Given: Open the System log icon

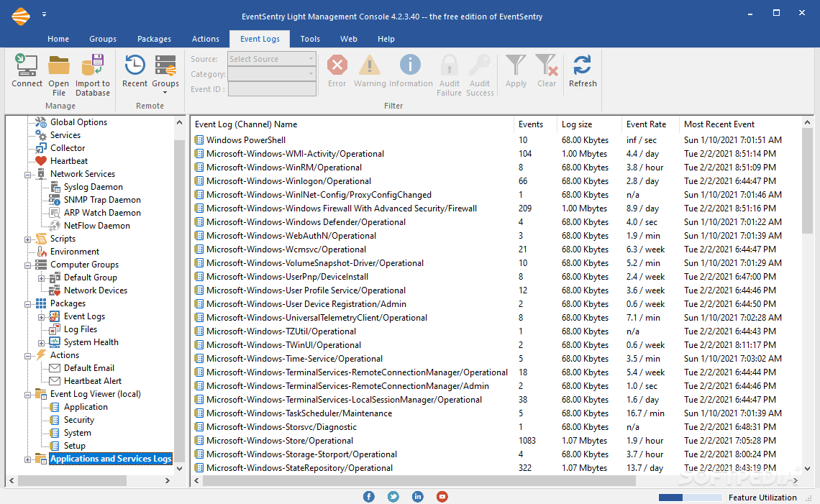Looking at the screenshot, I should (x=55, y=433).
